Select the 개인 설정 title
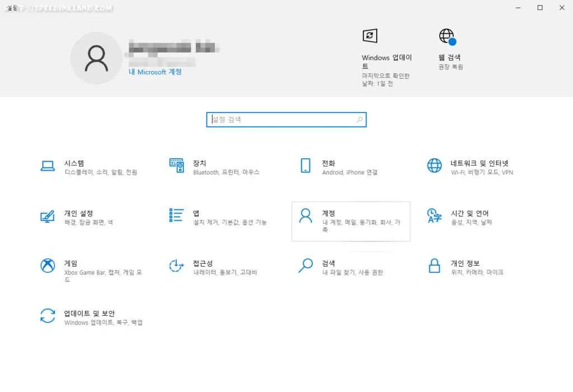Image resolution: width=573 pixels, height=392 pixels. click(x=78, y=214)
